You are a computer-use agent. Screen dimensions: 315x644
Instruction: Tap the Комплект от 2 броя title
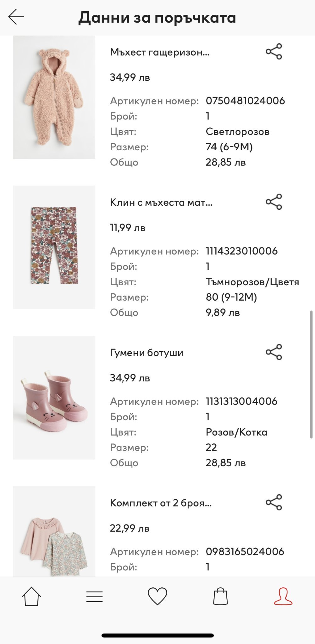tap(161, 503)
